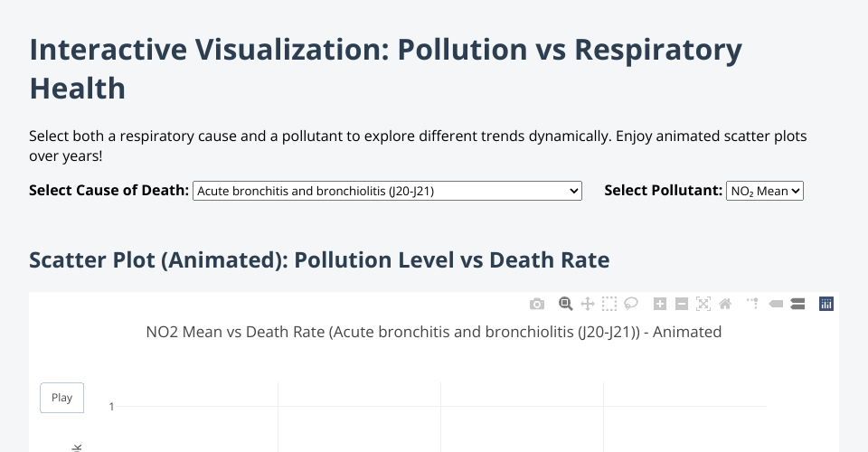Open the Select Cause of Death dropdown
Viewport: 868px width, 452px height.
(x=387, y=191)
